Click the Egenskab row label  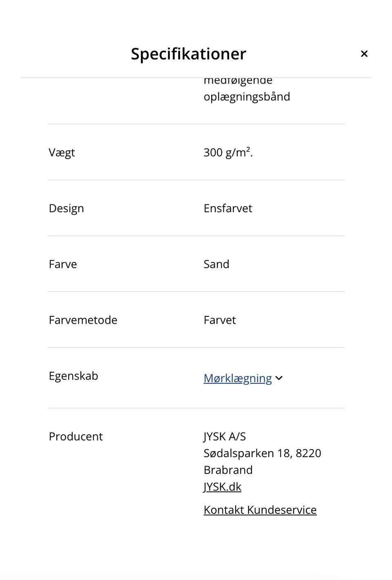73,376
